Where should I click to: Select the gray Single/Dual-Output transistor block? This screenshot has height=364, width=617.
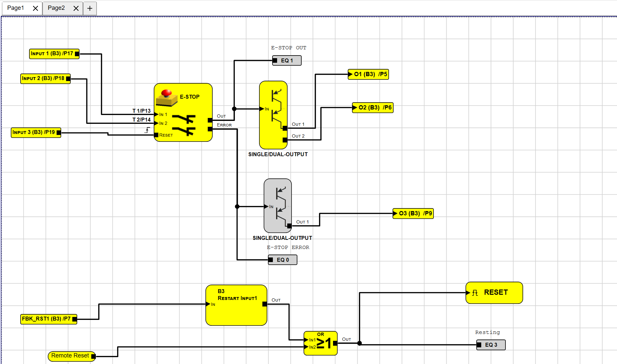(278, 205)
